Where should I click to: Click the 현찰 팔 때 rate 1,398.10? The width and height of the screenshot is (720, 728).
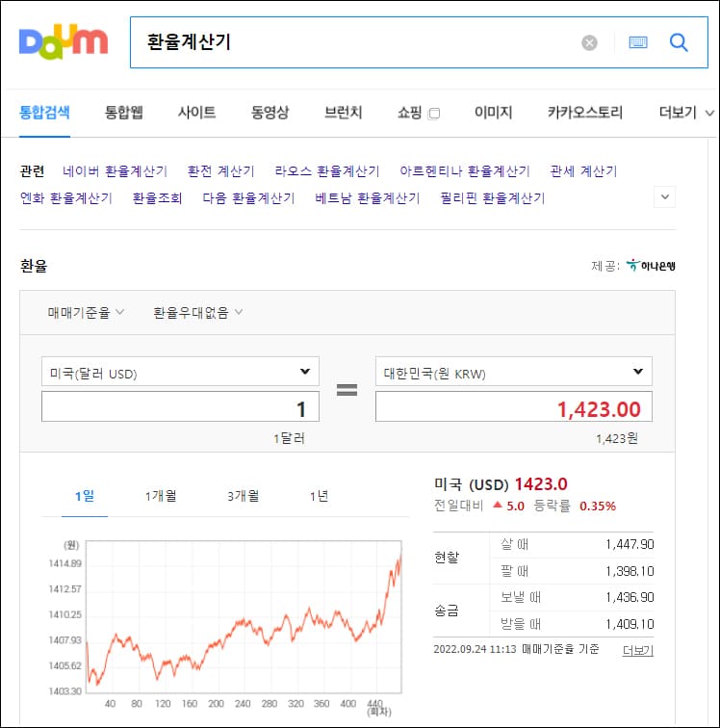coord(630,571)
